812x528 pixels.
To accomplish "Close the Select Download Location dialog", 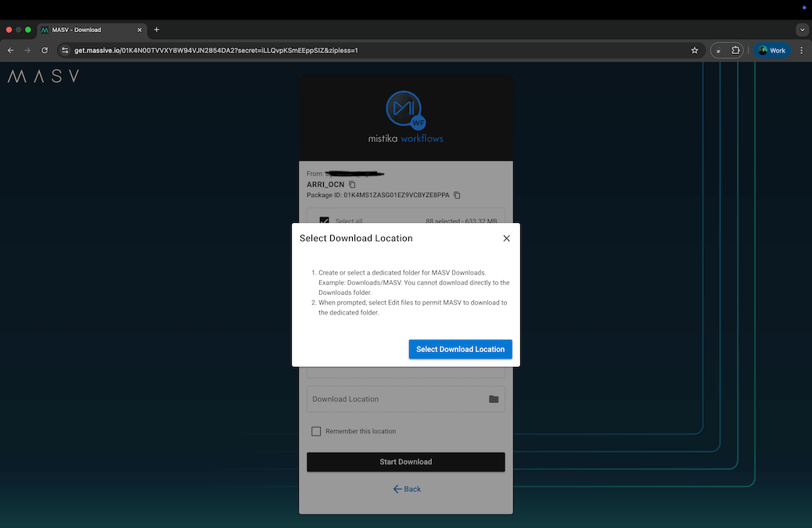I will 506,239.
